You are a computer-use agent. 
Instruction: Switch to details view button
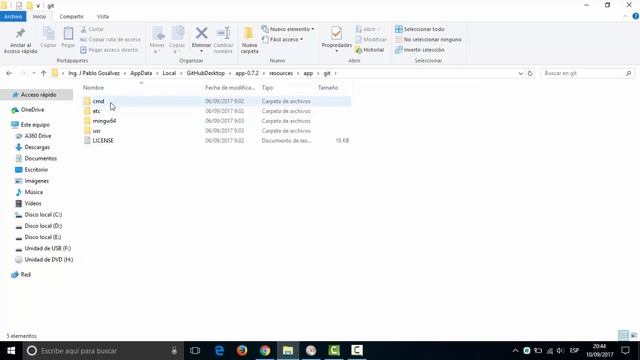[x=623, y=336]
